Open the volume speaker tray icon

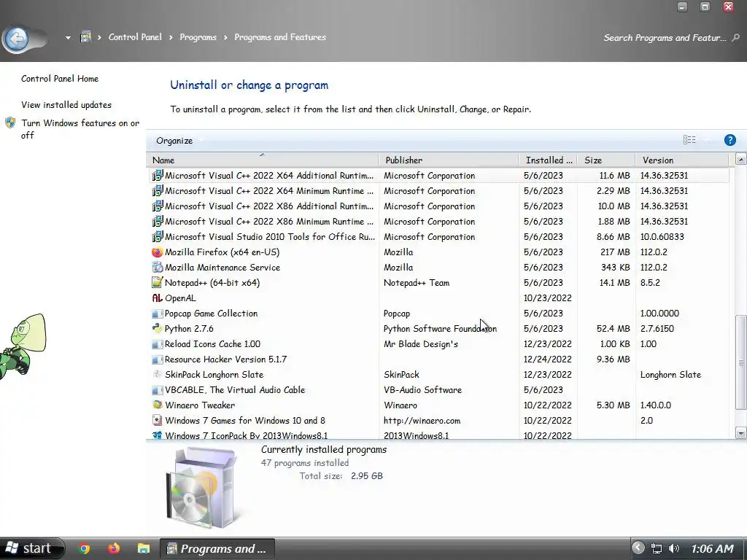673,548
